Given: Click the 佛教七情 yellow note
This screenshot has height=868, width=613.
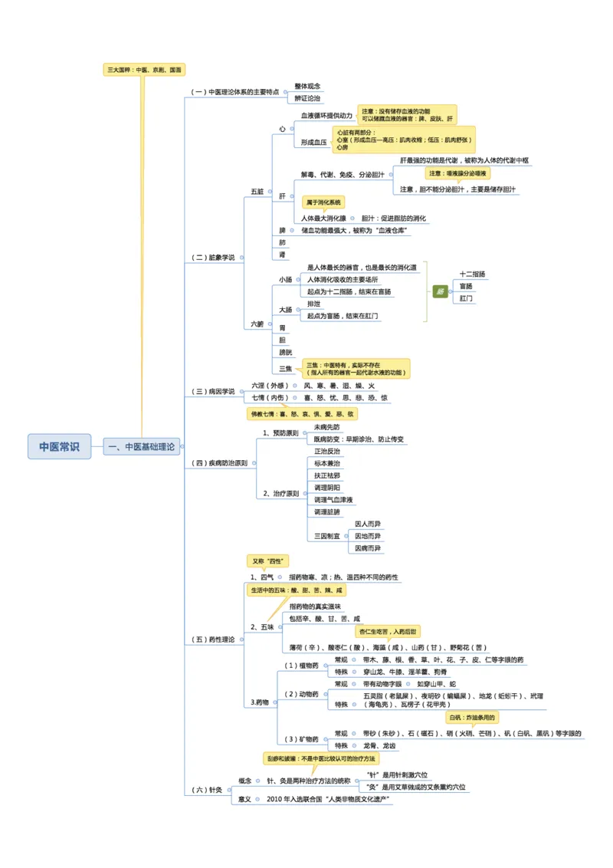Looking at the screenshot, I should point(303,415).
